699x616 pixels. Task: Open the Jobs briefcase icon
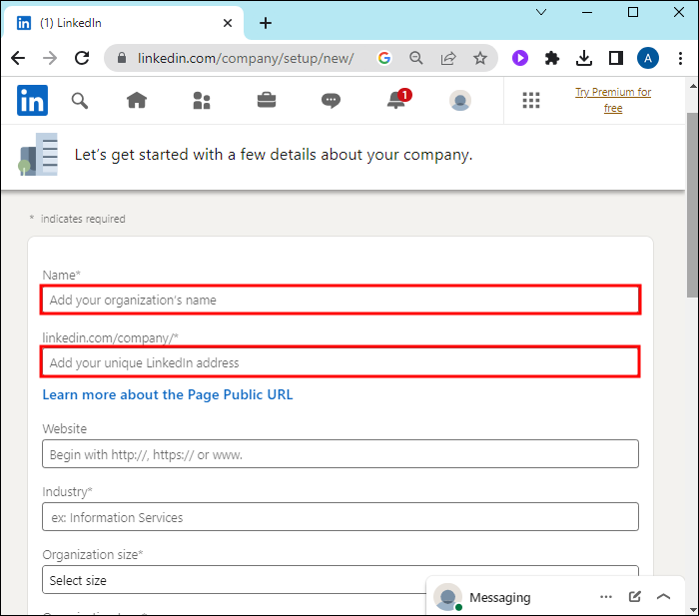[x=267, y=100]
